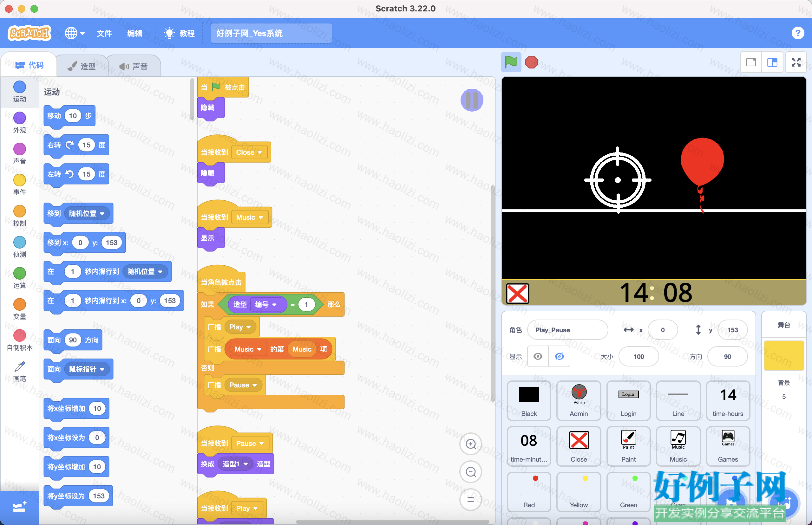The height and width of the screenshot is (525, 812).
Task: Select the 声音 block category in palette
Action: click(x=19, y=153)
